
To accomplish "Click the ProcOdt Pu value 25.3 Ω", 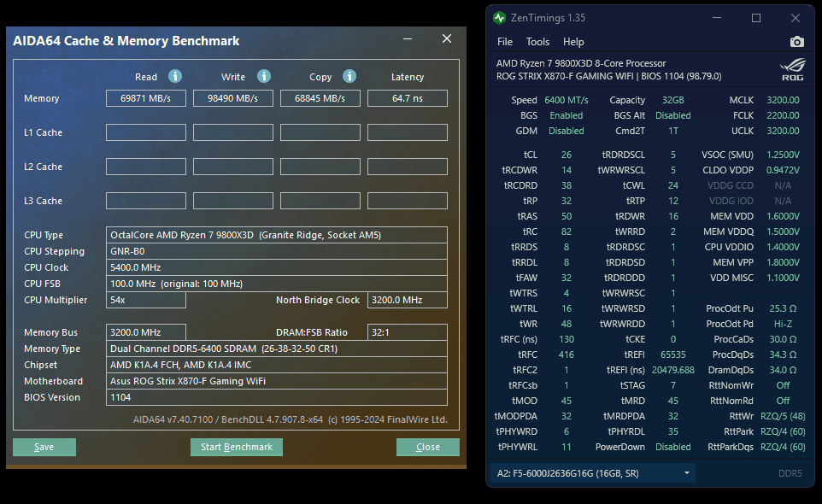I will click(783, 308).
